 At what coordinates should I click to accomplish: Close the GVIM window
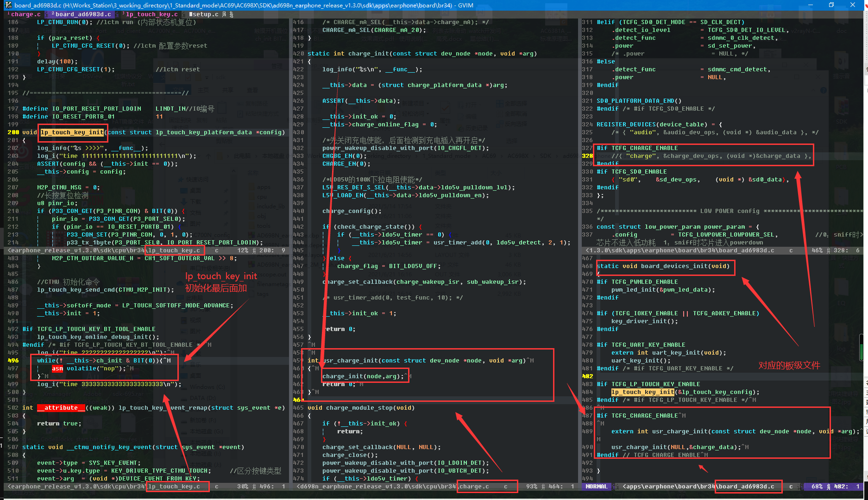point(853,5)
